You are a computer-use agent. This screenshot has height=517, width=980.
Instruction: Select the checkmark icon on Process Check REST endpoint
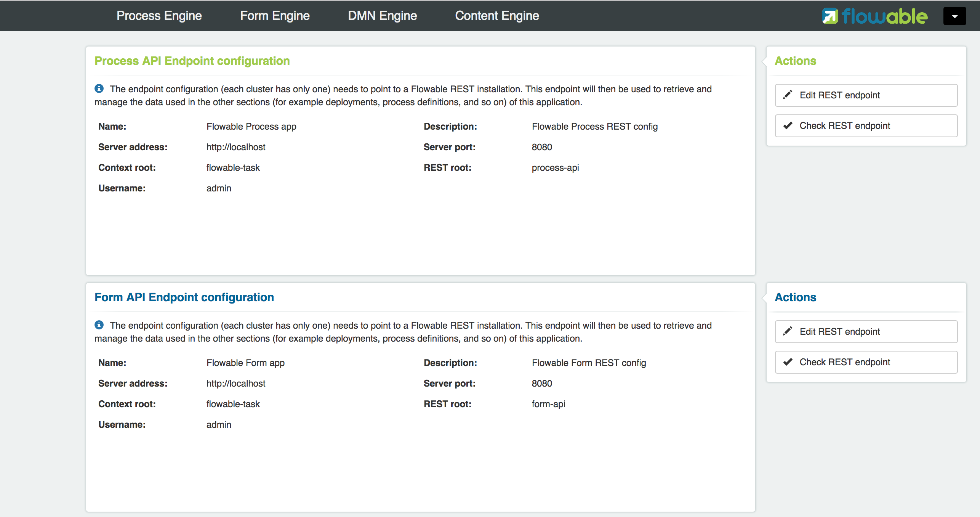788,125
